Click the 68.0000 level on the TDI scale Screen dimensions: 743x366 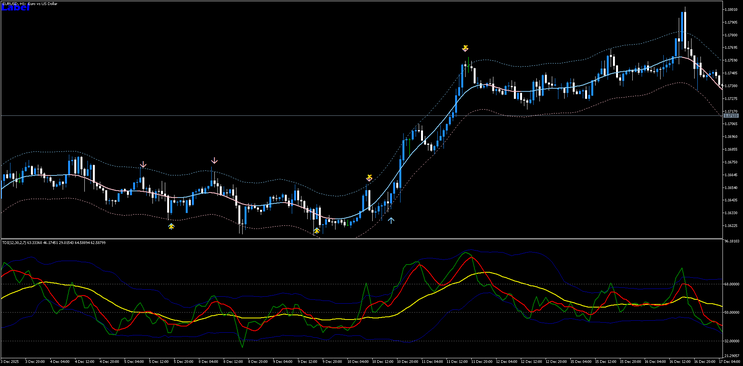tap(731, 284)
